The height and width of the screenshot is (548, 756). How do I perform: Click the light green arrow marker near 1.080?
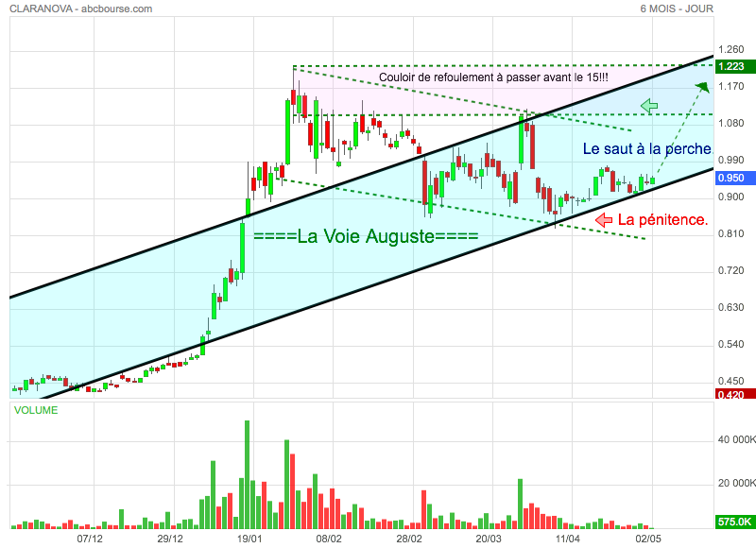(649, 106)
